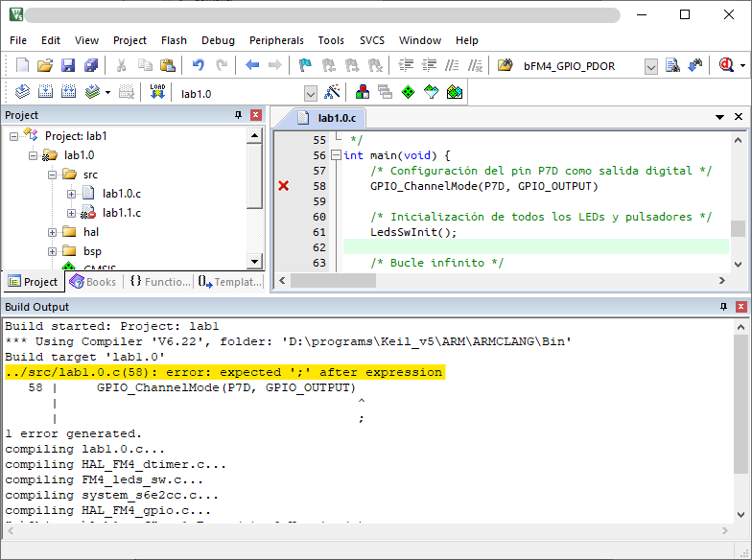Viewport: 752px width, 560px height.
Task: Click the Download to flash LOAD icon
Action: click(x=158, y=92)
